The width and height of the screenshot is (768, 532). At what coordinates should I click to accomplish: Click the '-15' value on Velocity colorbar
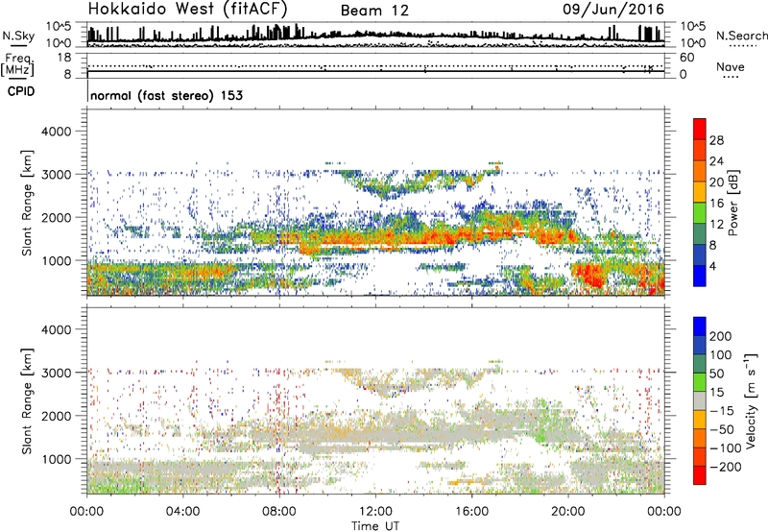tap(722, 411)
